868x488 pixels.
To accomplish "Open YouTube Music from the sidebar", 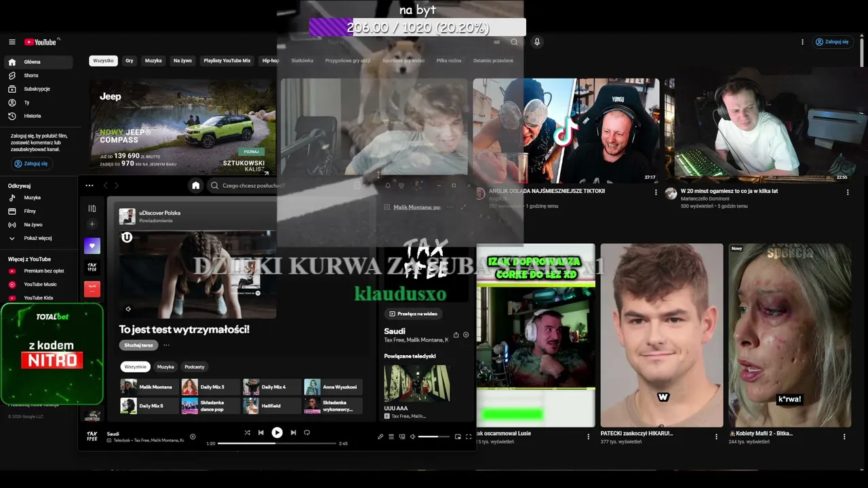I will pyautogui.click(x=39, y=285).
